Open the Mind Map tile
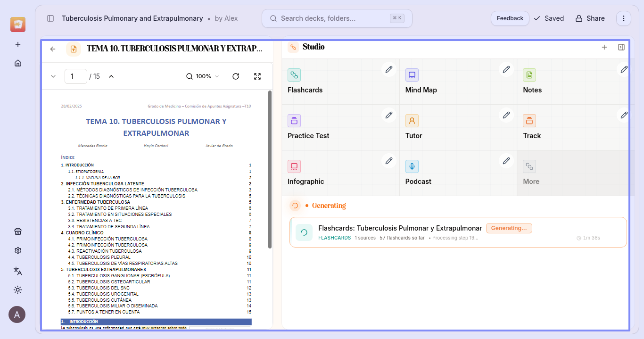The width and height of the screenshot is (644, 339). [458, 82]
